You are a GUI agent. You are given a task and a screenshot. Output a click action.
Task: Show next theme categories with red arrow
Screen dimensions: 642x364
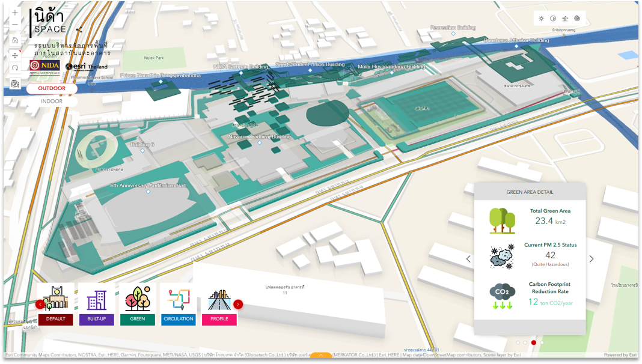(x=238, y=305)
